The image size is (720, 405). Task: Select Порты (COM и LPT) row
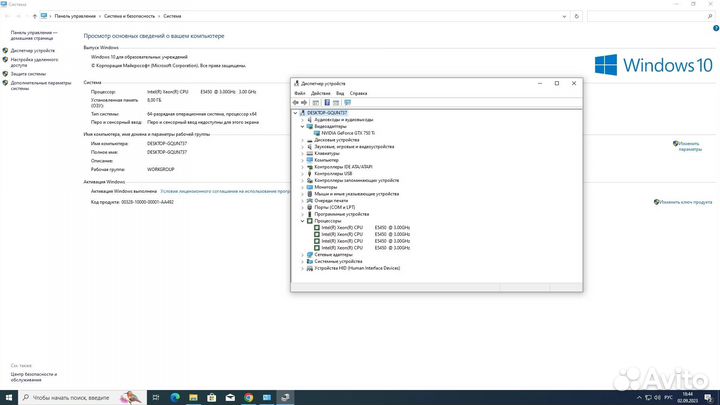(x=334, y=208)
